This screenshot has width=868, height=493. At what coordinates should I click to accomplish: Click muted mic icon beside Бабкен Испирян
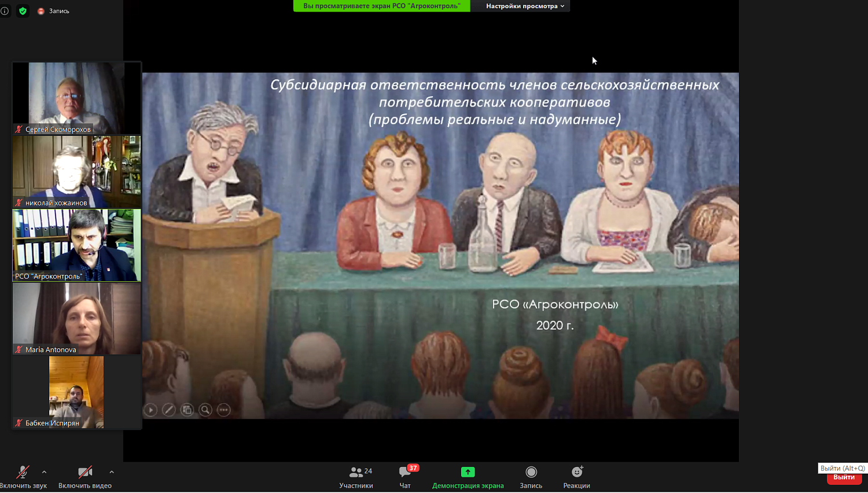[x=19, y=423]
